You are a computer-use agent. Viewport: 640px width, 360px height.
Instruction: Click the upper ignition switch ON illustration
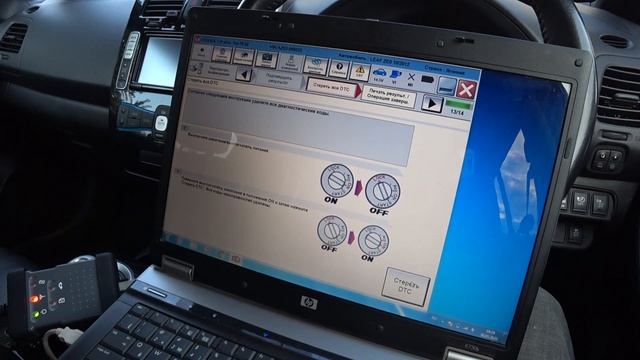coord(336,183)
